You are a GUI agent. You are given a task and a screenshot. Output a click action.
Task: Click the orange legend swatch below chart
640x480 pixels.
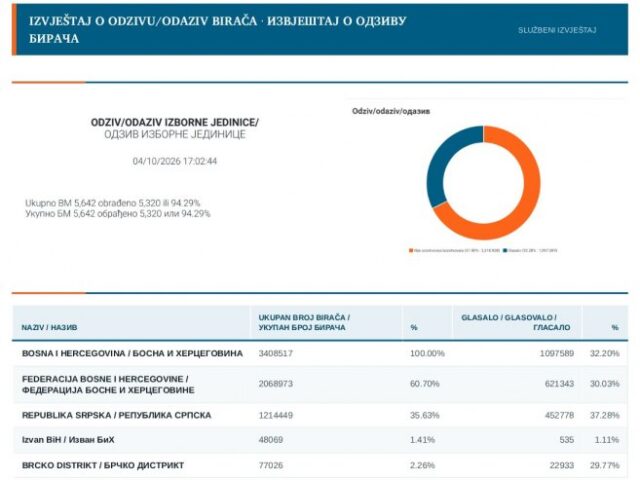point(411,251)
